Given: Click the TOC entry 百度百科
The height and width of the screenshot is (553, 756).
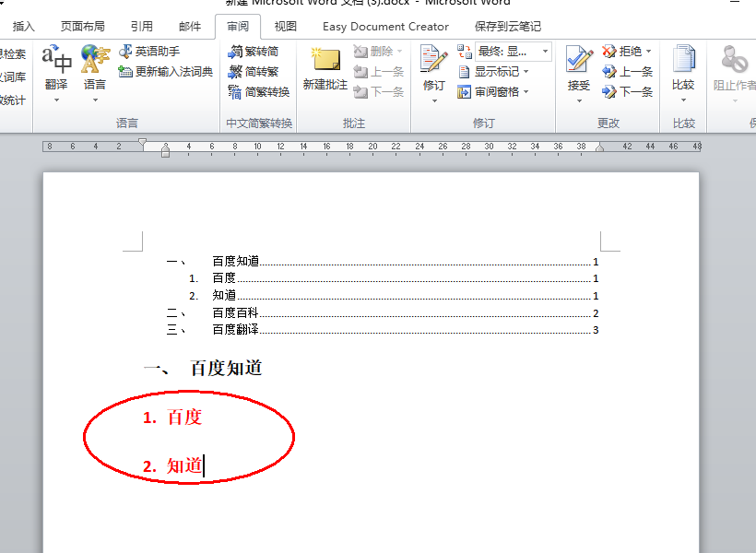Looking at the screenshot, I should pyautogui.click(x=383, y=312).
